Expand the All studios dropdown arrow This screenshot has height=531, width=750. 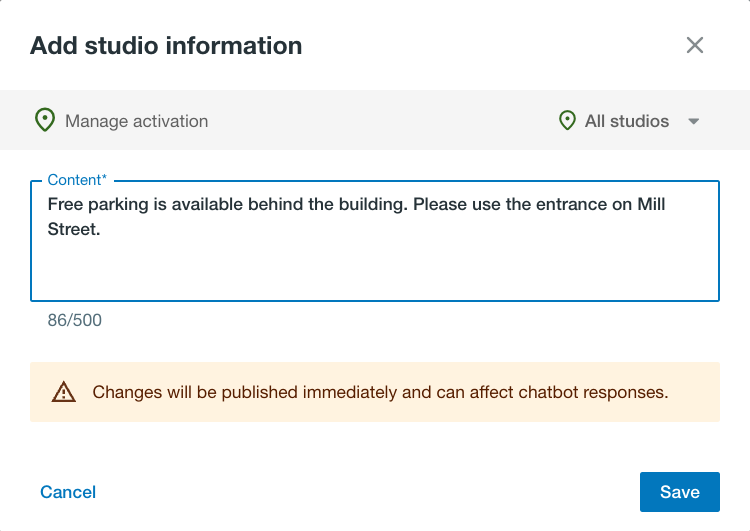point(694,122)
